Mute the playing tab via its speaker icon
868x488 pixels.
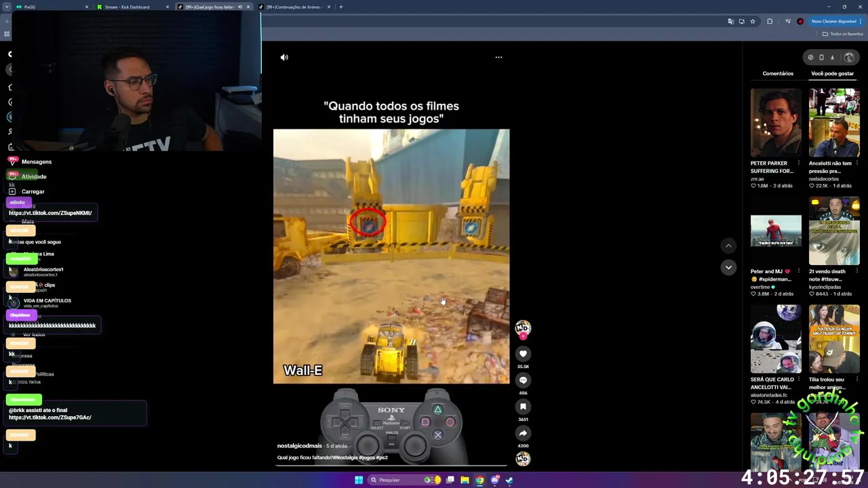point(239,7)
